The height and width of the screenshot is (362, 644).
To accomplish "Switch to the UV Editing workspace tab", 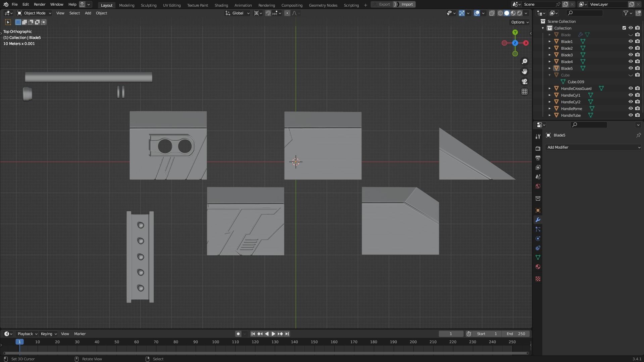I will coord(172,5).
